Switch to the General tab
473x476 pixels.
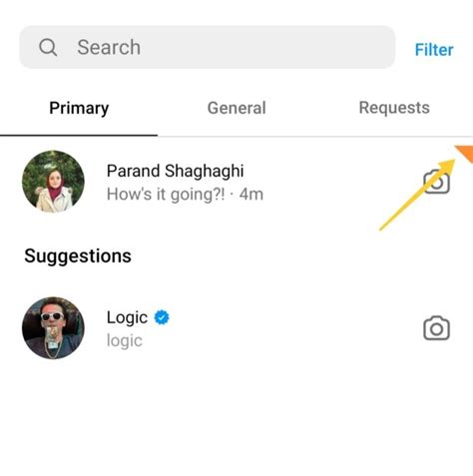(x=236, y=108)
